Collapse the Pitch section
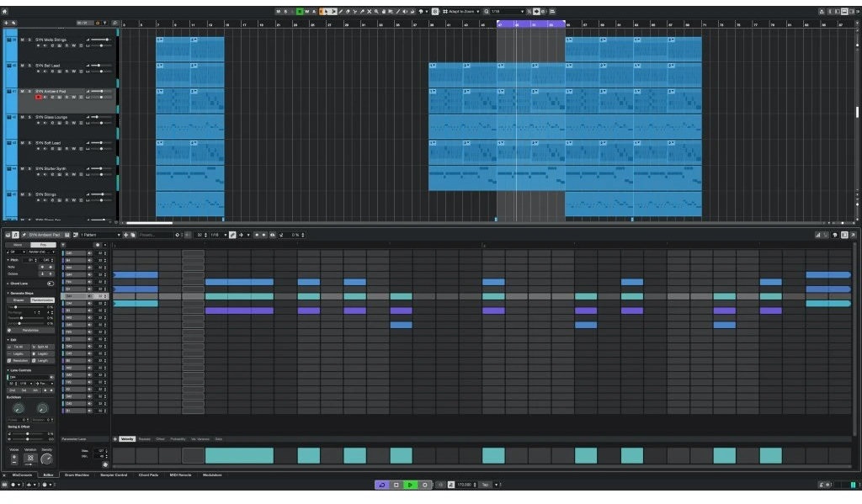The height and width of the screenshot is (504, 862). [x=8, y=260]
